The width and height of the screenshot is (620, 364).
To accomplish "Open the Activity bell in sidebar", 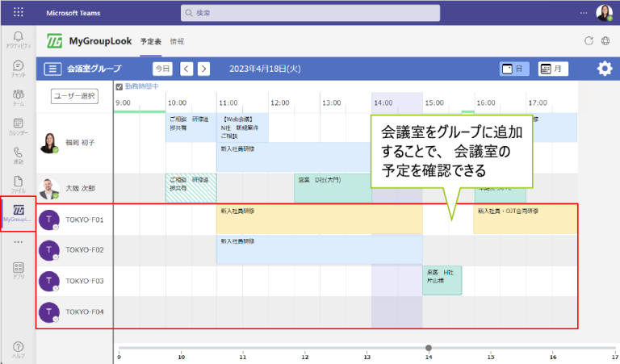I will 18,39.
